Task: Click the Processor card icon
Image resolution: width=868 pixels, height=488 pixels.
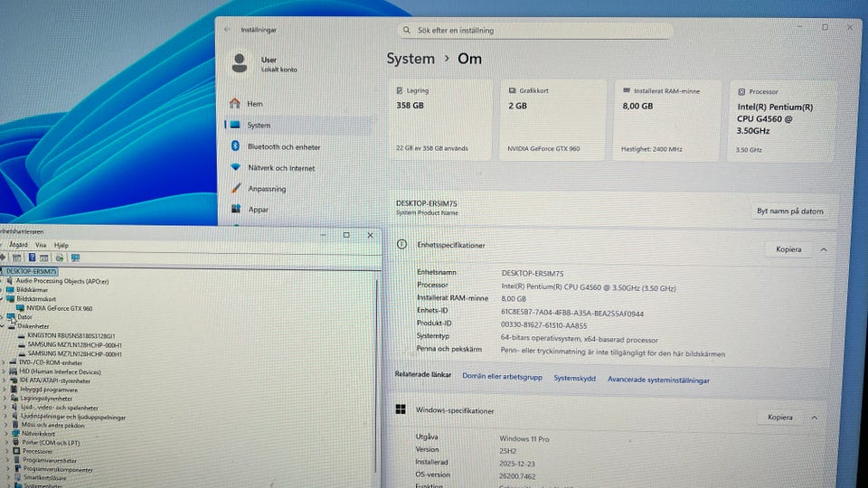Action: pos(741,92)
